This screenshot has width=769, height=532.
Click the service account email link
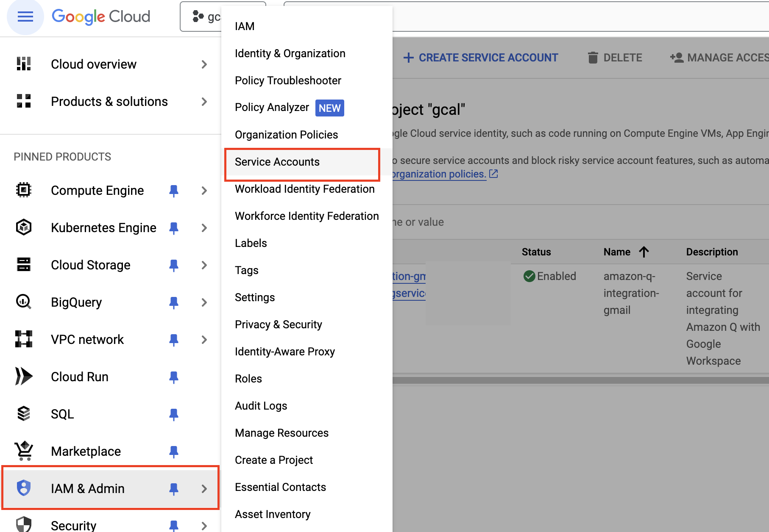click(x=409, y=285)
